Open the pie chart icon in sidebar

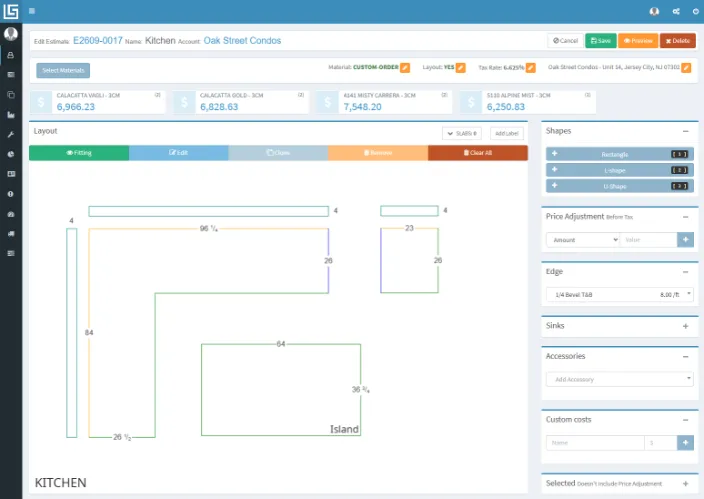(x=11, y=154)
